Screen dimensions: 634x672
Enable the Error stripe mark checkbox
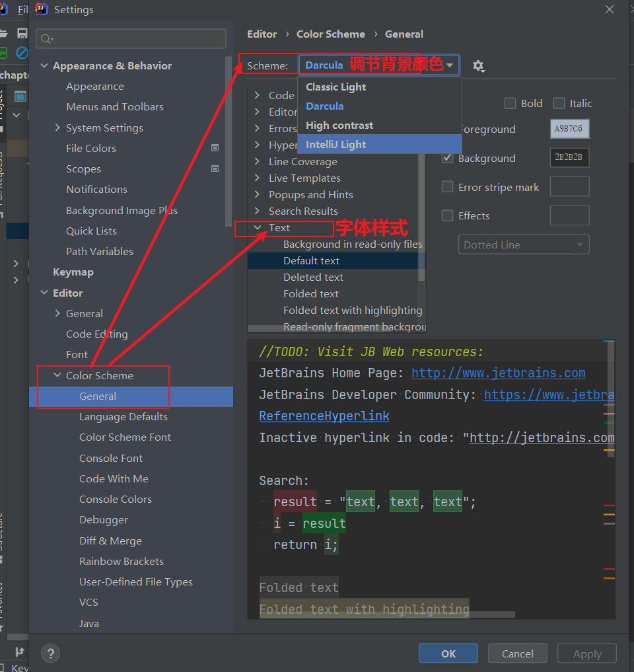[447, 187]
